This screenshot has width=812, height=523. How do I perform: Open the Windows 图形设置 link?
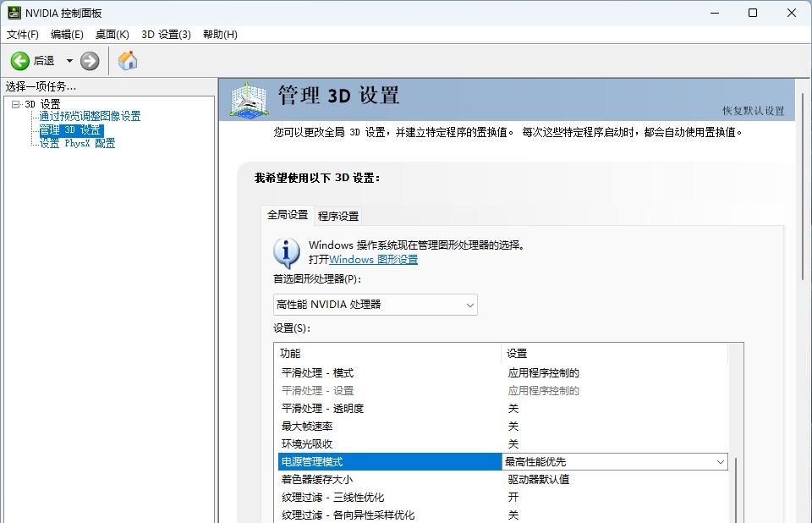coord(373,259)
